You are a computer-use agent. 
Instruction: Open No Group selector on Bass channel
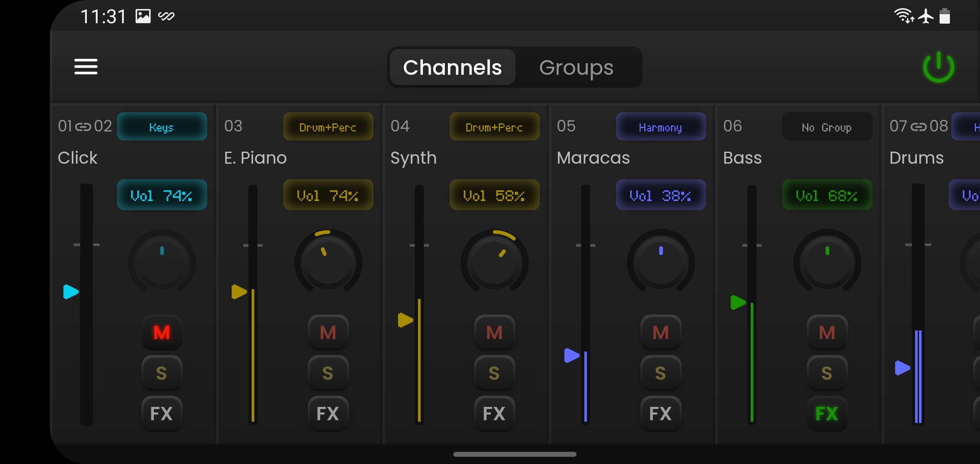pyautogui.click(x=827, y=127)
